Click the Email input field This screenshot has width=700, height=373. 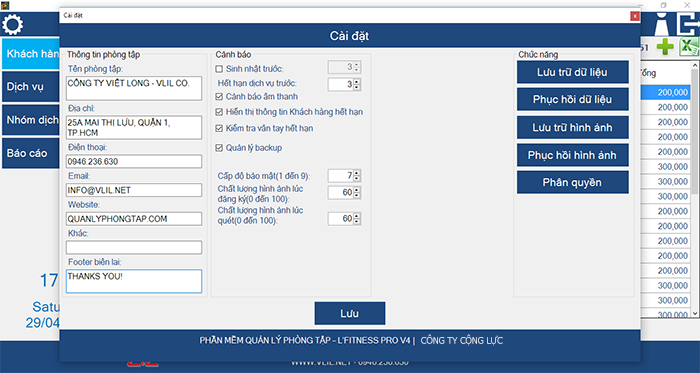pyautogui.click(x=134, y=190)
